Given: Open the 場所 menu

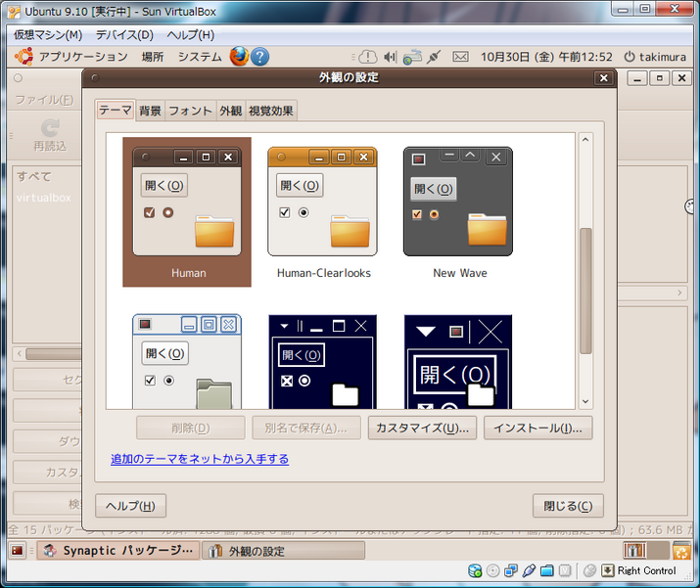Looking at the screenshot, I should click(153, 57).
